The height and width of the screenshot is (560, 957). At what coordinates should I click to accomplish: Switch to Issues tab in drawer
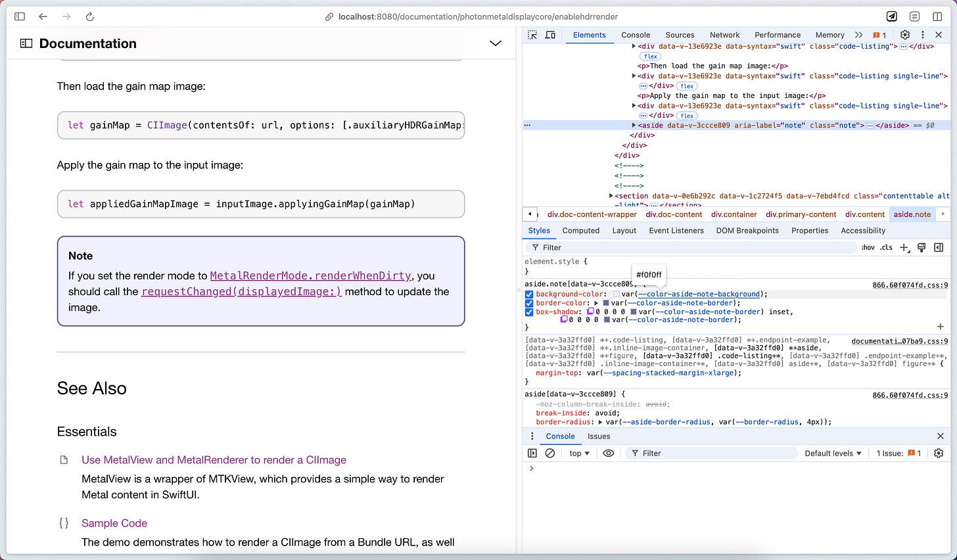[599, 436]
